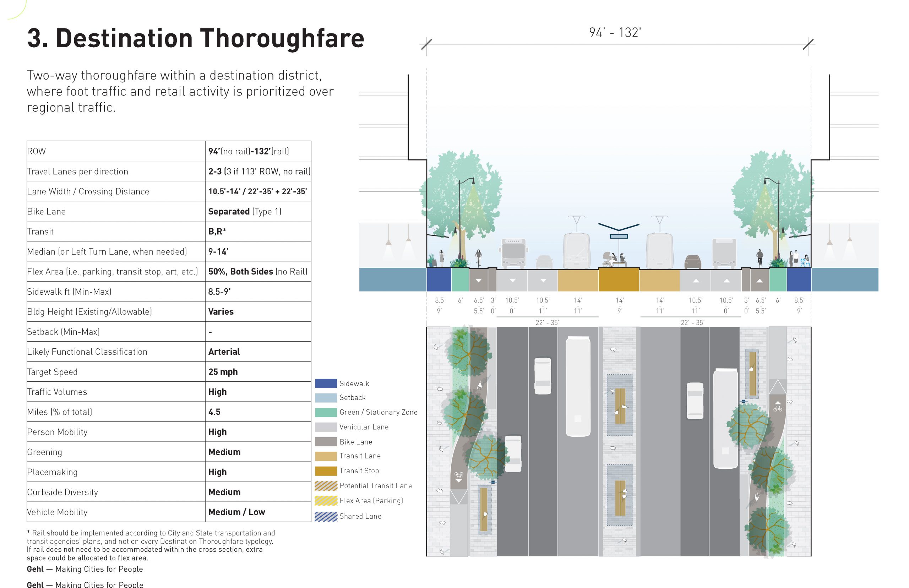Screen dimensions: 909x588
Task: Click the Bldg Height value 'Varies'
Action: click(221, 311)
